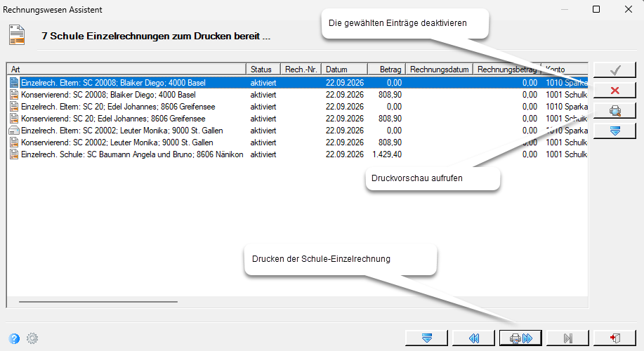Screen dimensions: 644x351
Task: Exit the assistant with the red door icon
Action: coord(615,338)
